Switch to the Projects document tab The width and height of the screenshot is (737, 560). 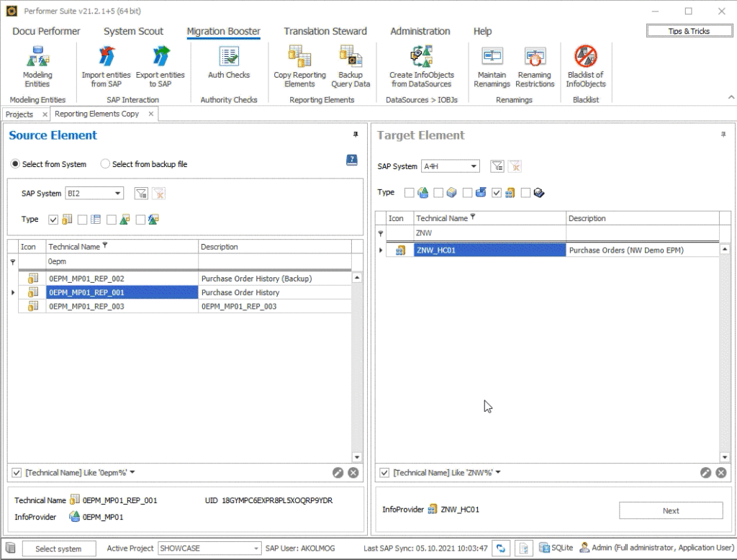point(19,114)
